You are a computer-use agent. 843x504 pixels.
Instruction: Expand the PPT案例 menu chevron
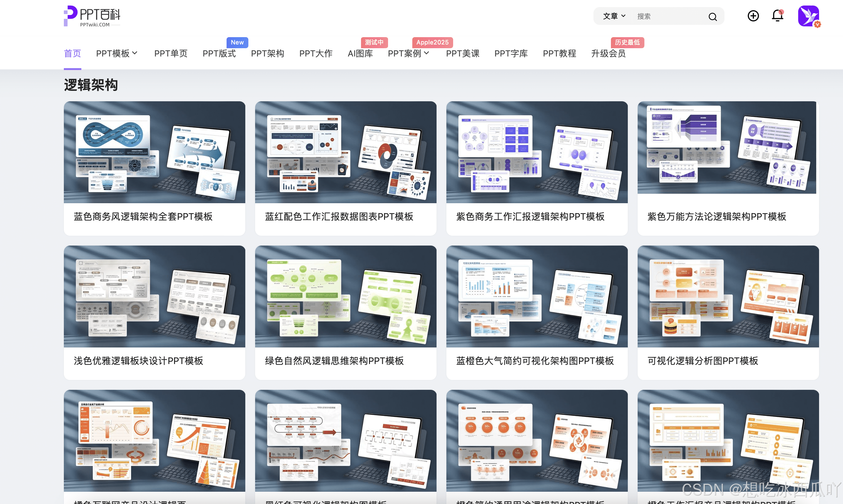coord(427,53)
